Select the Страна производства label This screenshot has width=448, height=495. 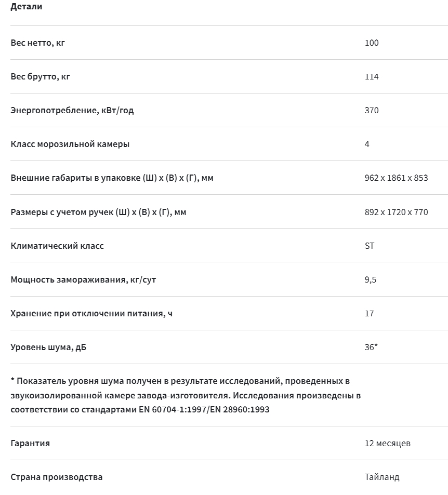tap(57, 477)
